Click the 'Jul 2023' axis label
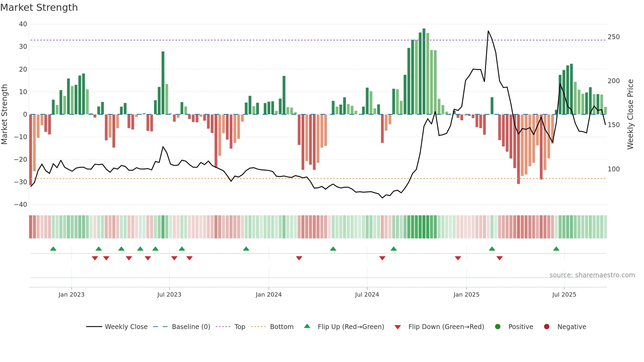 169,294
